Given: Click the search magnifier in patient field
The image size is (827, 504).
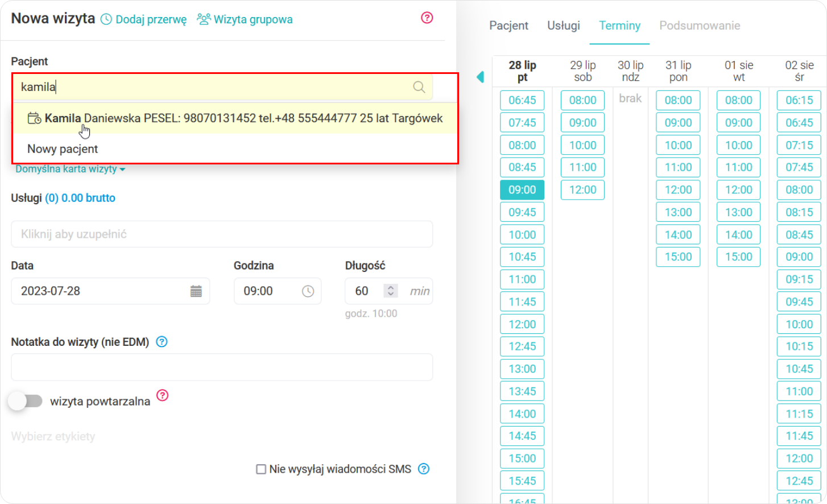Looking at the screenshot, I should (x=419, y=87).
